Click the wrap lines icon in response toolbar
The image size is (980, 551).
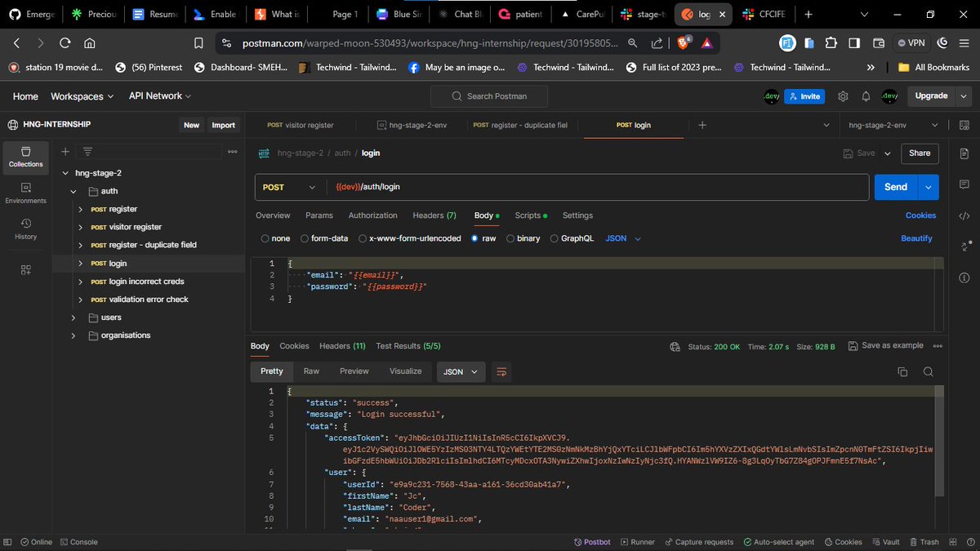click(x=501, y=371)
